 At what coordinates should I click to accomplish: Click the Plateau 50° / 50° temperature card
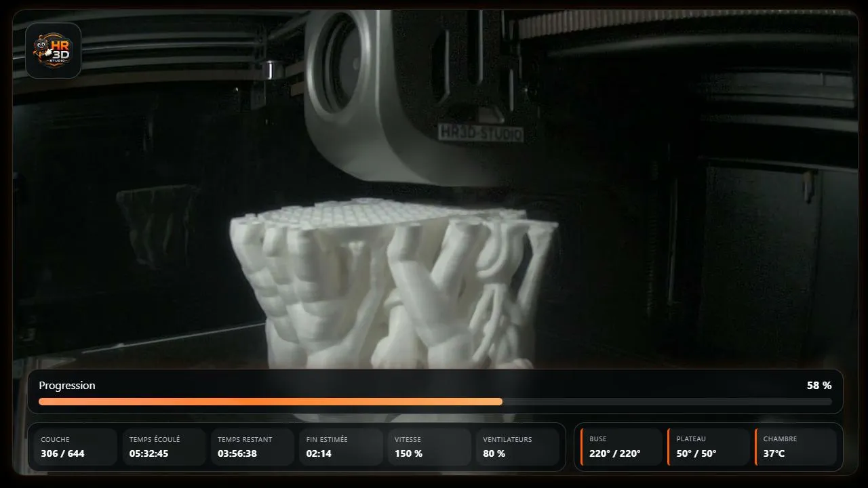coord(709,447)
